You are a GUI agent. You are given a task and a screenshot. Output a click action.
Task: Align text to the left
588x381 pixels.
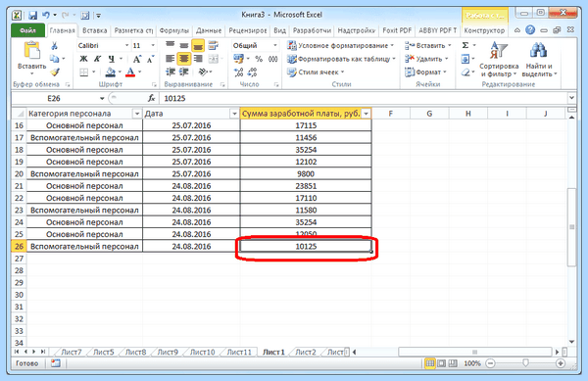(x=170, y=59)
